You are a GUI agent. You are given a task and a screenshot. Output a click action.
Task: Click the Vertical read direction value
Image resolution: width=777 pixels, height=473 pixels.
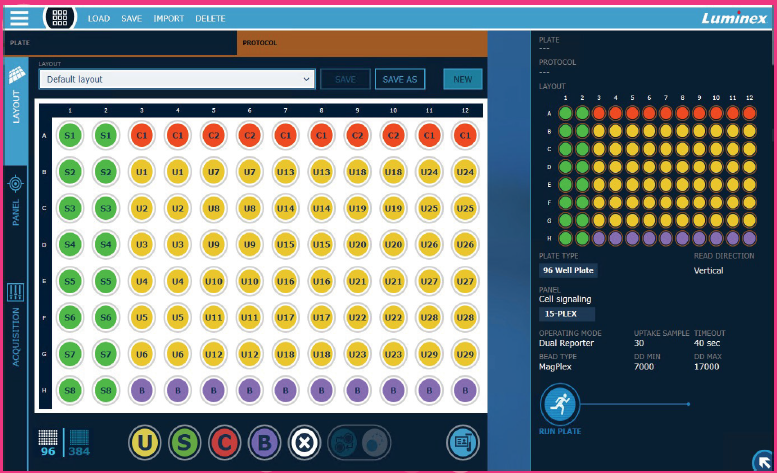click(708, 271)
